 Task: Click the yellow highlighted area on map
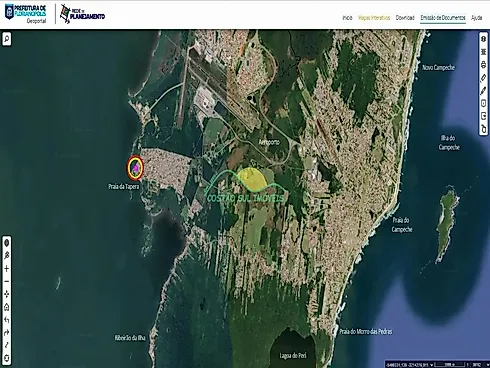tap(252, 179)
